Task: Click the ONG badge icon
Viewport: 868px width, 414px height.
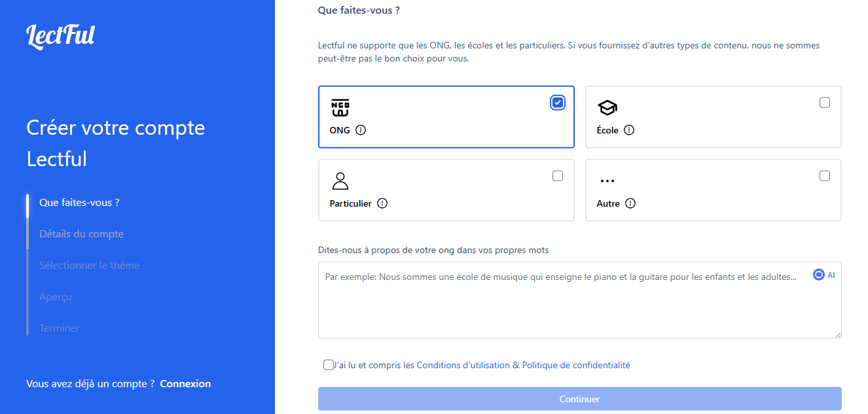Action: coord(340,107)
